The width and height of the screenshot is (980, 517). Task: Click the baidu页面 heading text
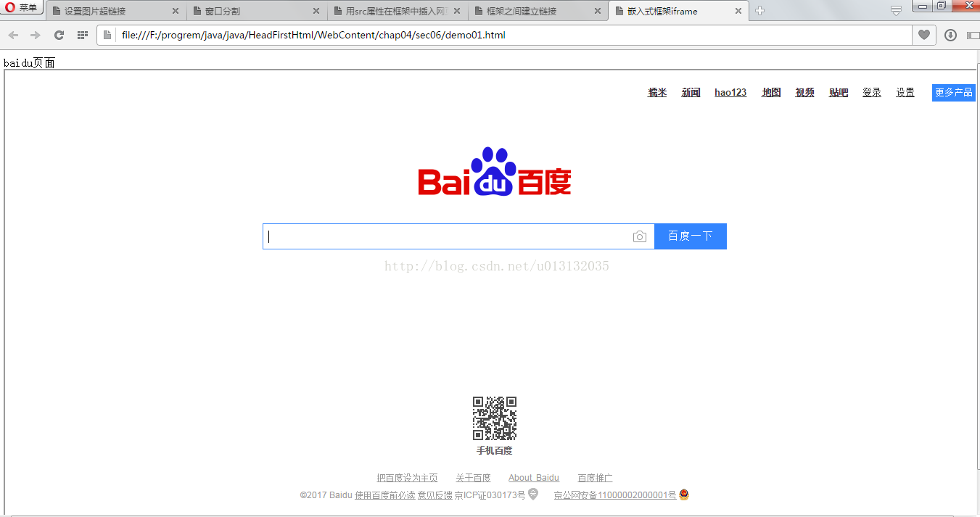click(29, 63)
